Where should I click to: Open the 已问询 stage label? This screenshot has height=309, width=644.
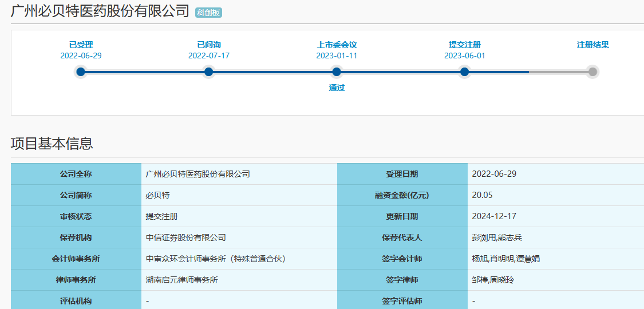click(209, 45)
